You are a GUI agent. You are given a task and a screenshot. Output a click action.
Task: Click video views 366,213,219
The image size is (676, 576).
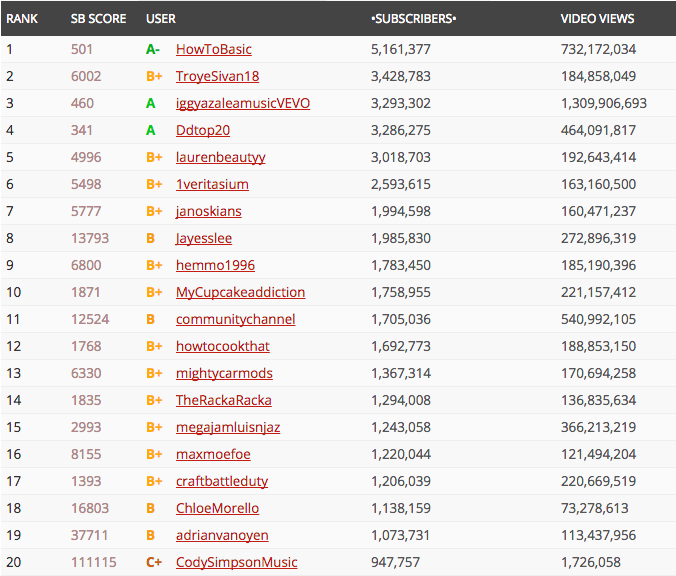click(598, 427)
